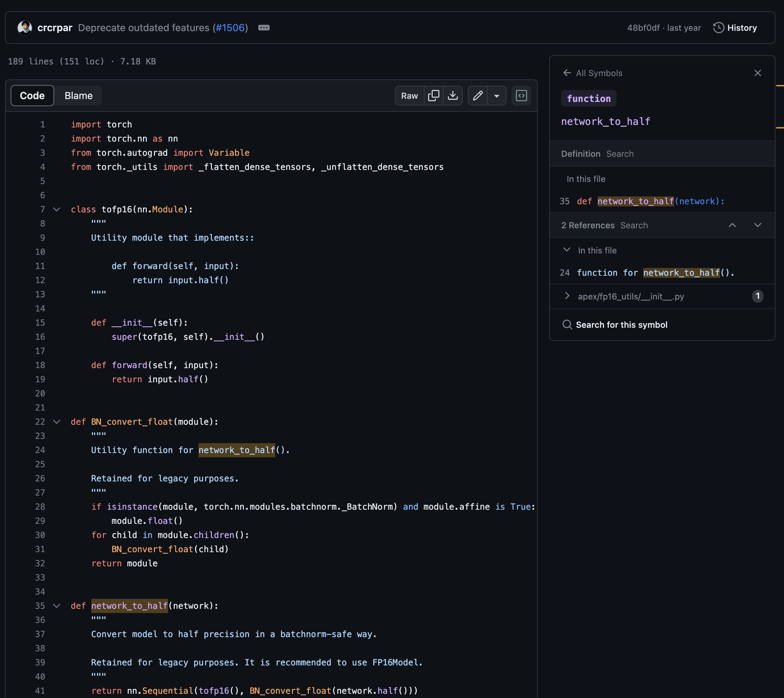Screen dimensions: 784x698
Task: Click the pencil edit file icon
Action: [x=478, y=96]
